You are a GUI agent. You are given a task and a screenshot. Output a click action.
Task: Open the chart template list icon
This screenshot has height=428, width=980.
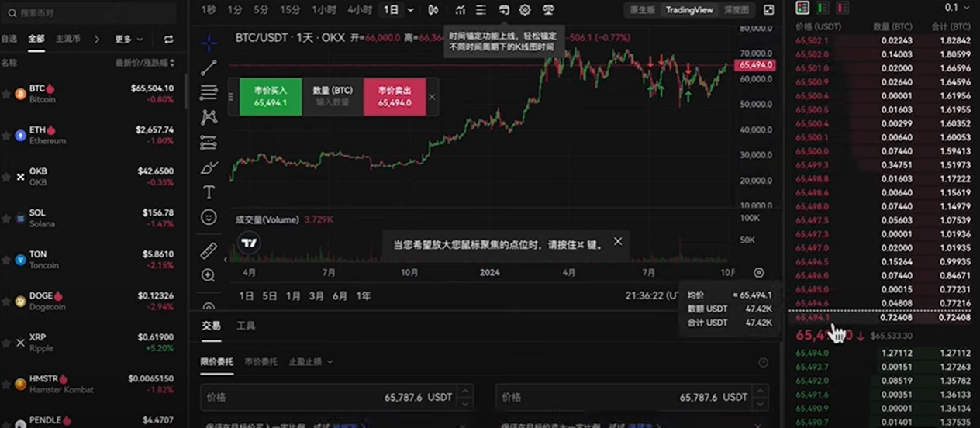(481, 10)
